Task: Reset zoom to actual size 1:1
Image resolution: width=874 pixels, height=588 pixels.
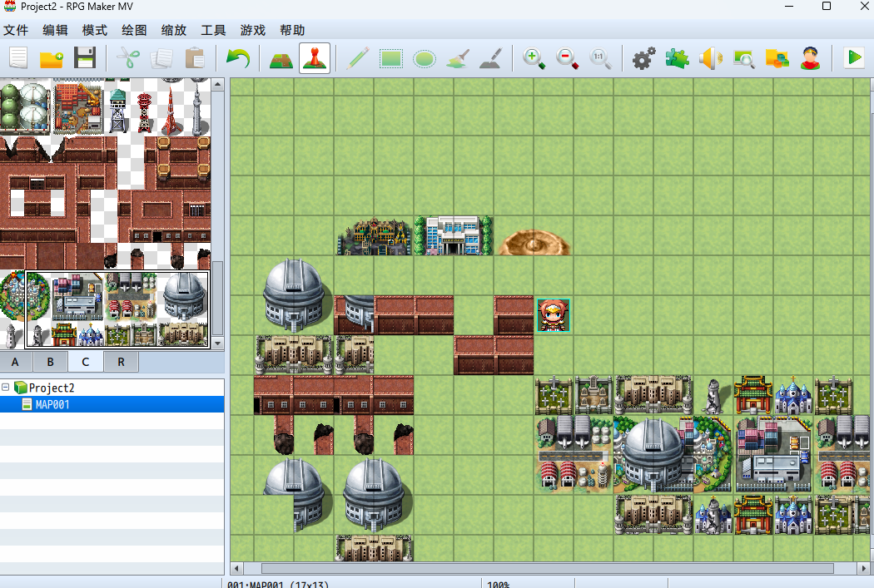Action: (x=600, y=58)
